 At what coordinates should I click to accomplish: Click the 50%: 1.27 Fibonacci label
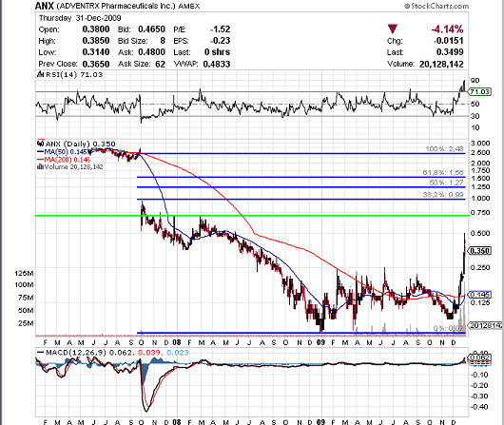[446, 183]
